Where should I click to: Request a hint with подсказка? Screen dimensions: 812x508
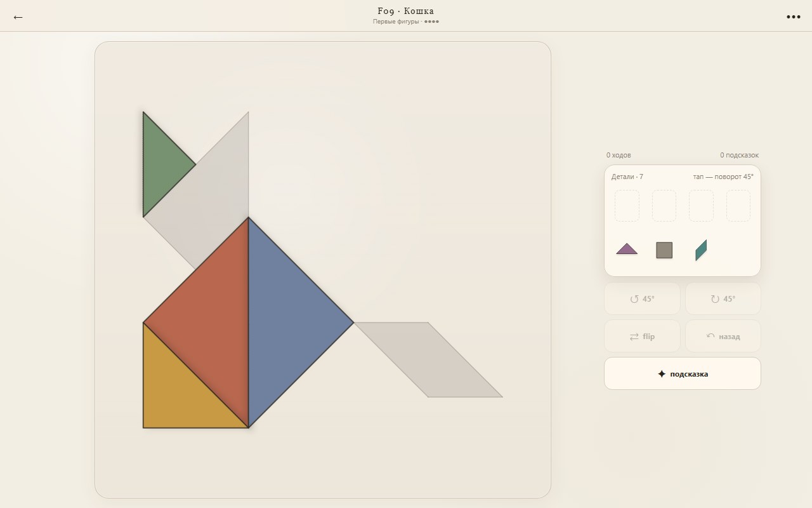pos(683,373)
